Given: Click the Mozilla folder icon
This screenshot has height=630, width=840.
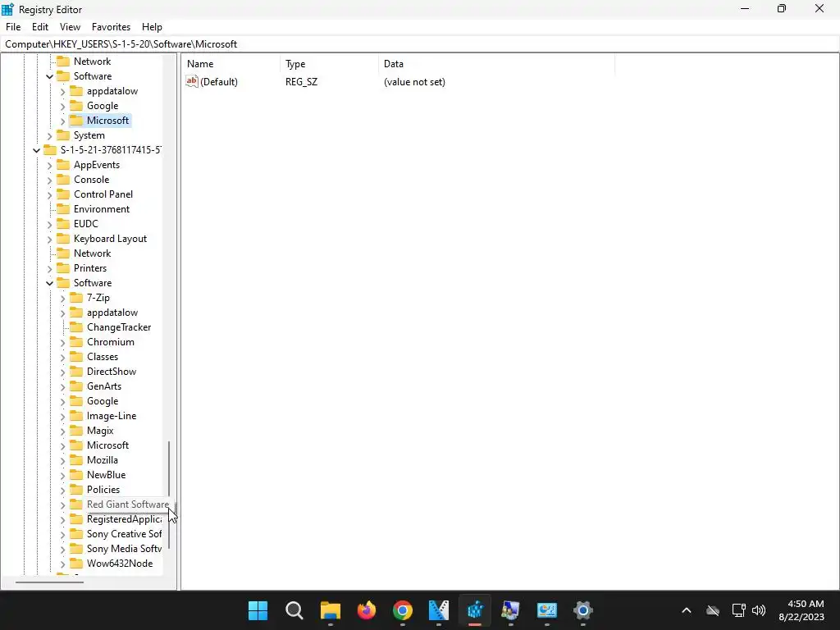Looking at the screenshot, I should pyautogui.click(x=76, y=460).
